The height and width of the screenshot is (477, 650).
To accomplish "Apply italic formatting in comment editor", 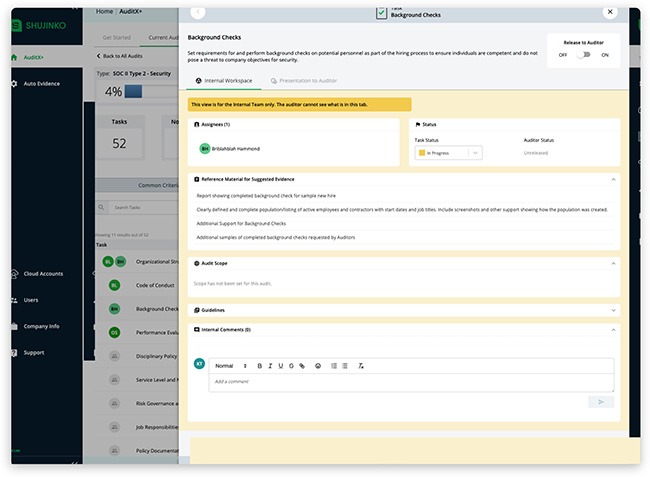I will (270, 366).
